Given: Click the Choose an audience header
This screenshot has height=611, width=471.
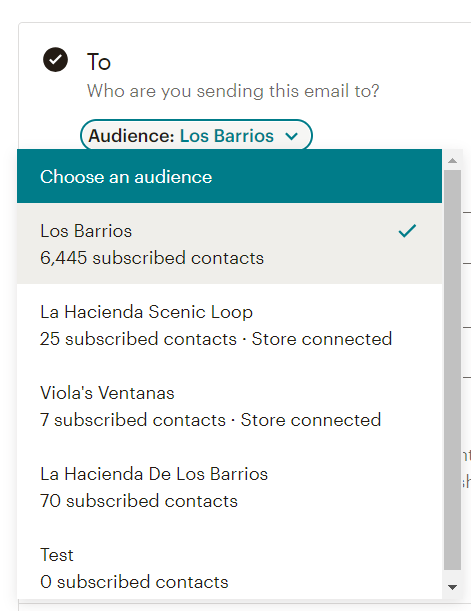Looking at the screenshot, I should coord(229,176).
